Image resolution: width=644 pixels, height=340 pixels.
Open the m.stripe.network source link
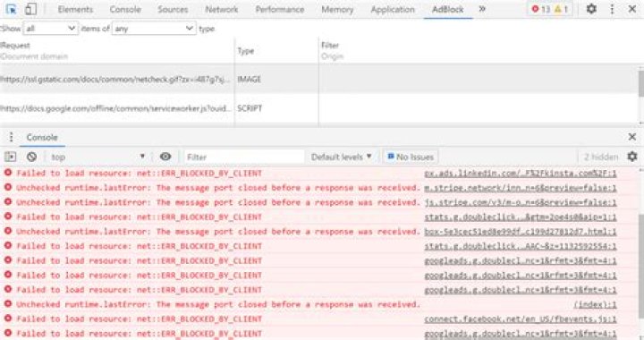pos(521,188)
